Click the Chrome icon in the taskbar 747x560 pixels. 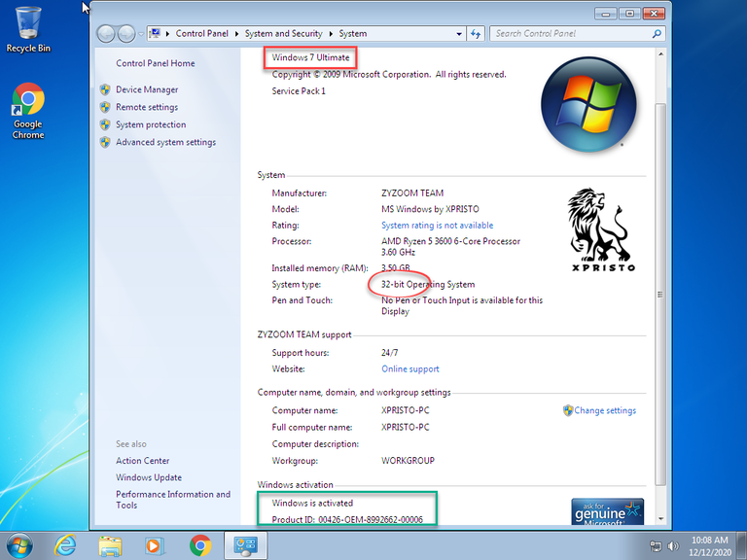[200, 545]
